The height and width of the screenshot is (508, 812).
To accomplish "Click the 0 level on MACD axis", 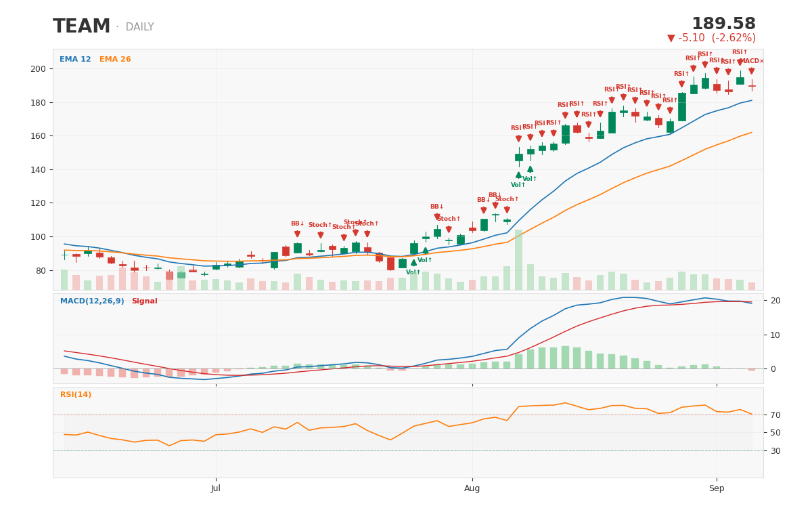I will [773, 369].
